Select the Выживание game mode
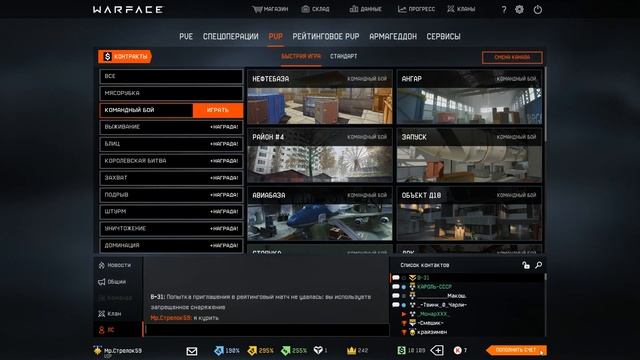Screen dimensions: 640x360 pos(171,127)
